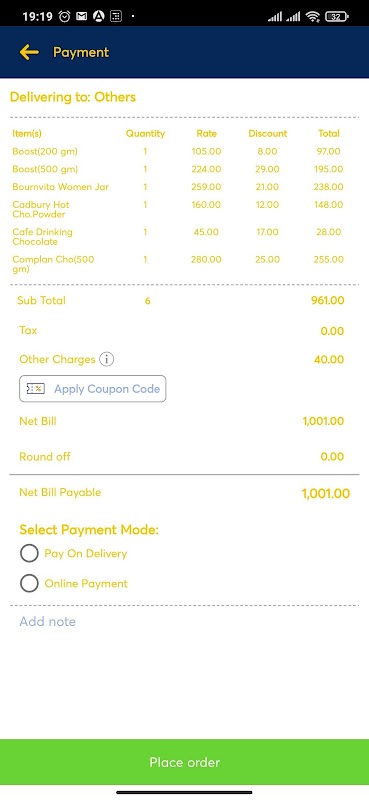Tap the Net Bill Payable amount
The width and height of the screenshot is (369, 800).
[x=326, y=493]
